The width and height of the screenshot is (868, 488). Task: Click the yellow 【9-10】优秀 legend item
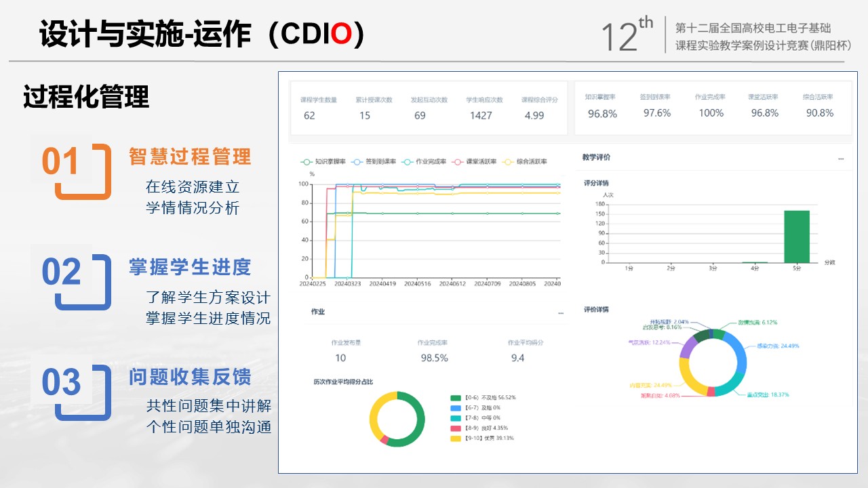pyautogui.click(x=481, y=439)
